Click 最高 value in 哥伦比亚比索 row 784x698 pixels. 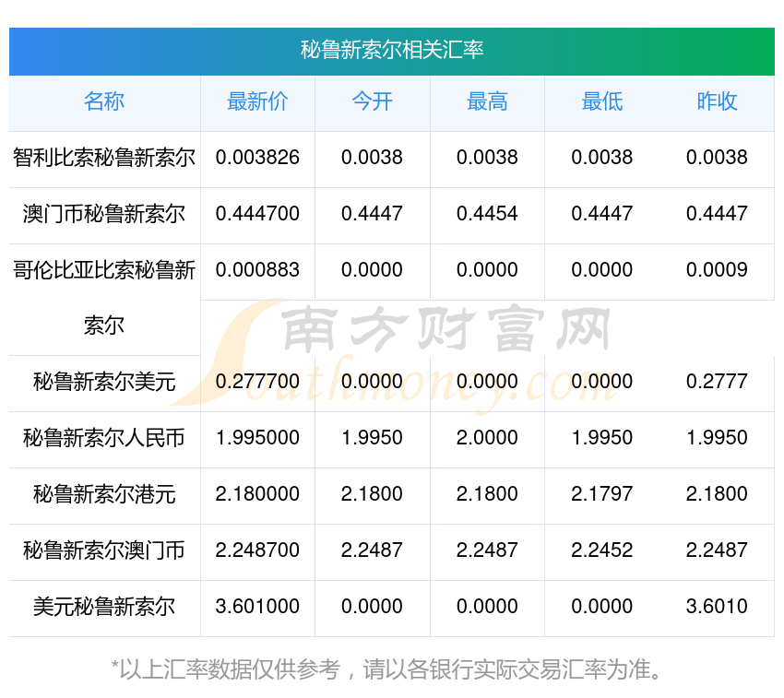pos(487,270)
